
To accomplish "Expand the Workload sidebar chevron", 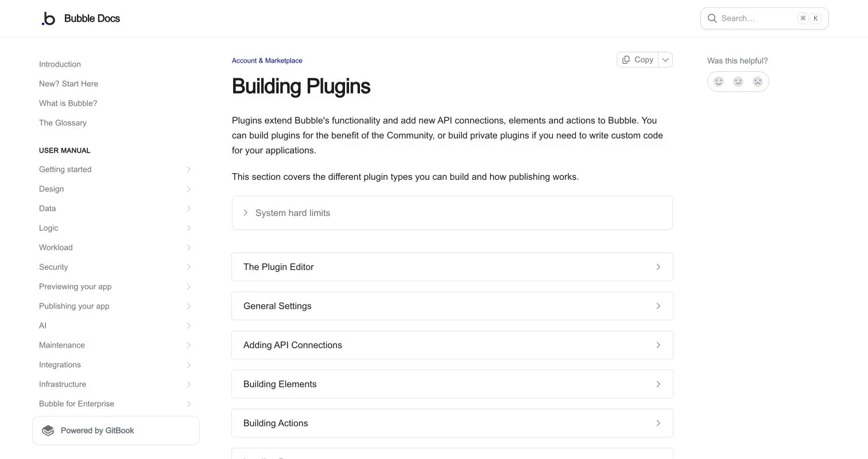I will coord(189,248).
